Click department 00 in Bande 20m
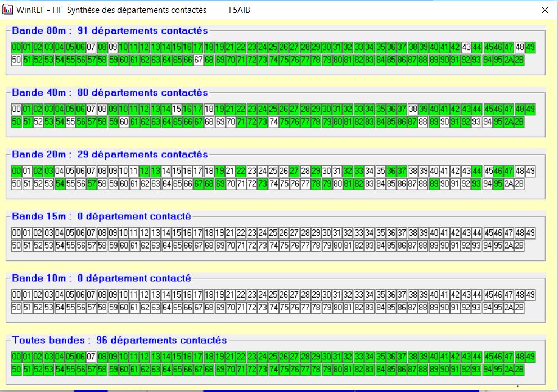The height and width of the screenshot is (392, 558). click(x=16, y=171)
